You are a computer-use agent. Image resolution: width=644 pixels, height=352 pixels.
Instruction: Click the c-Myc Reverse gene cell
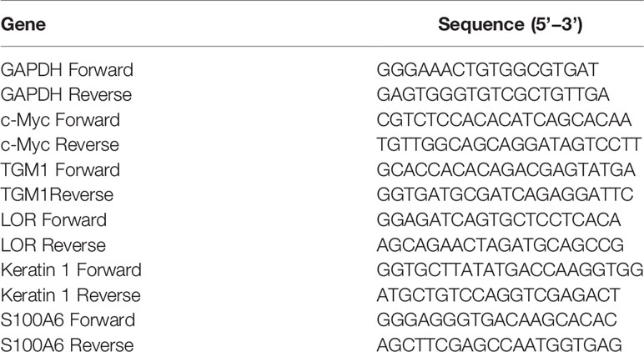point(60,145)
